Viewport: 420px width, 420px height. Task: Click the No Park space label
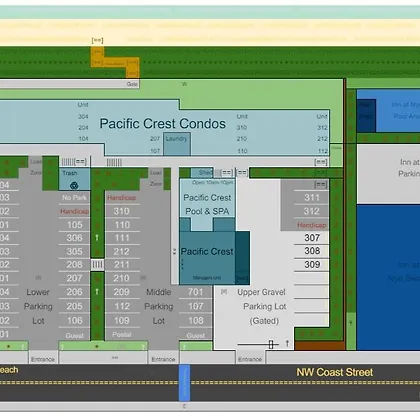click(74, 198)
